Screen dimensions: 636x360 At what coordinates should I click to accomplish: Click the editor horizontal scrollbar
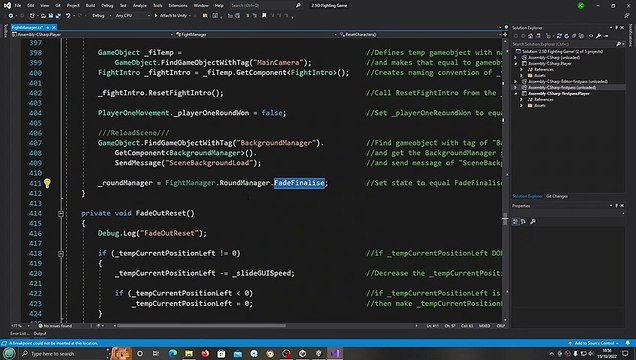pyautogui.click(x=201, y=326)
